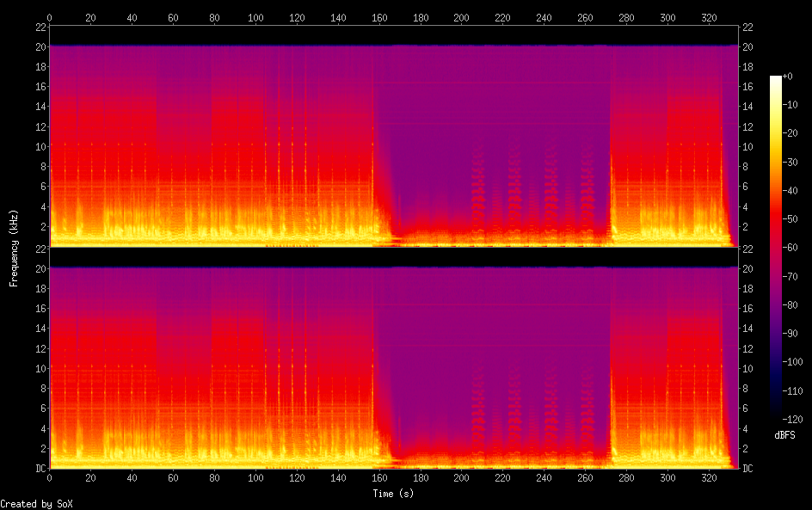Click the upper channel spectrogram plot

pos(394,136)
